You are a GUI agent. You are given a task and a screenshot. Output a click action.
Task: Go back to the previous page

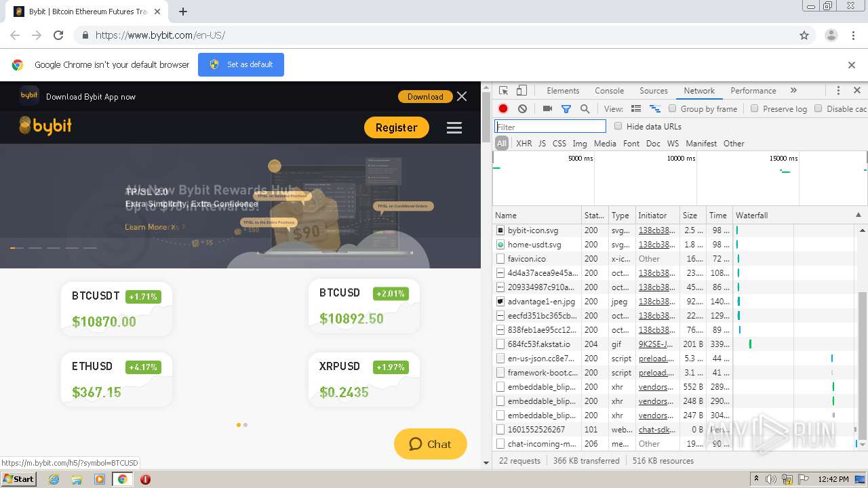click(x=15, y=35)
